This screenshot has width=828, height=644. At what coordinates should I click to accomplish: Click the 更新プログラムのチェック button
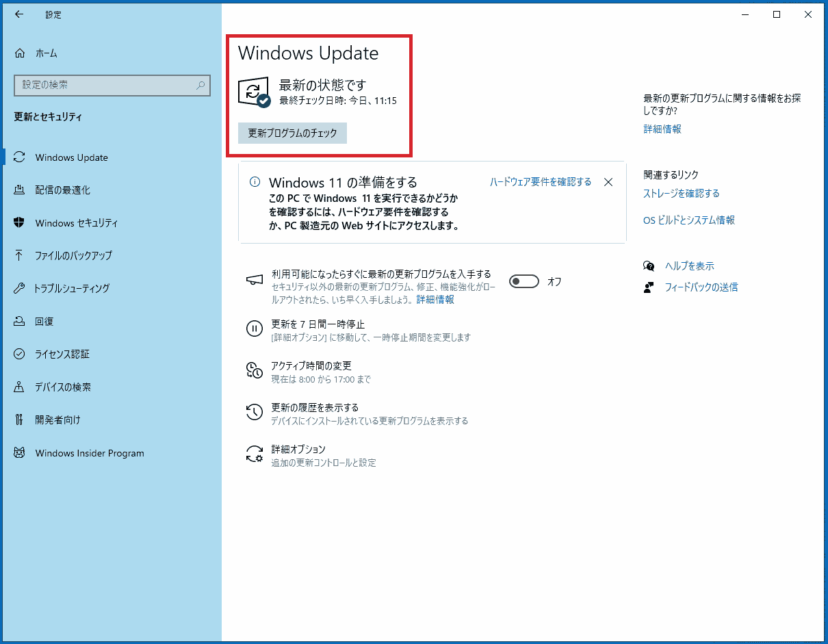click(x=293, y=133)
